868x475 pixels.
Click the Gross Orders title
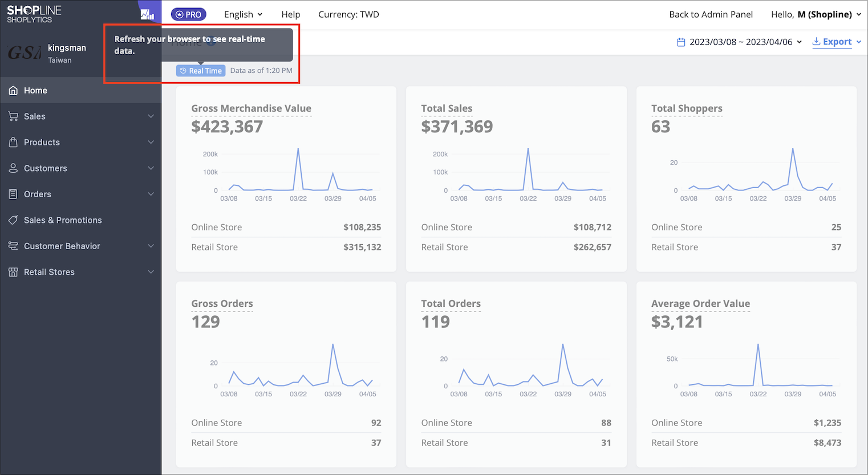coord(222,303)
